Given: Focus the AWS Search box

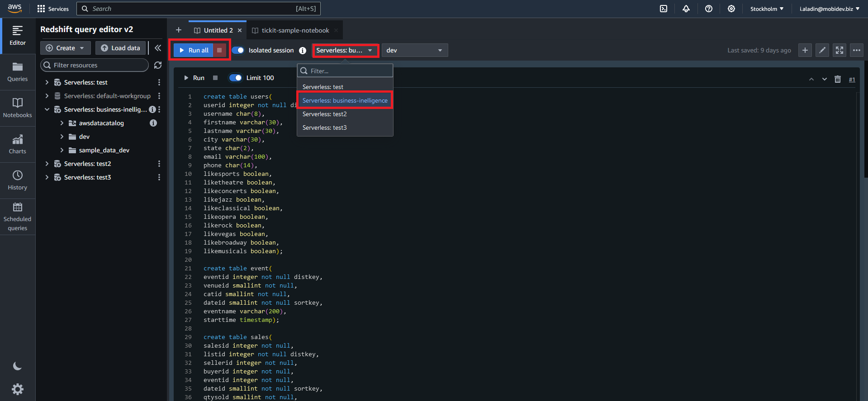Looking at the screenshot, I should point(199,9).
